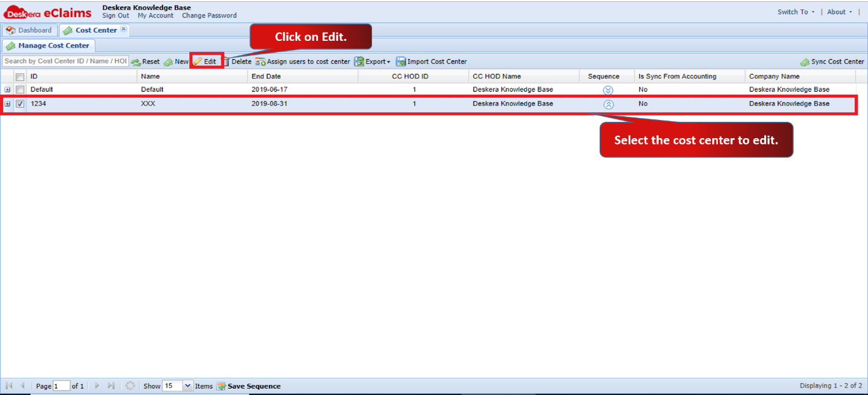Move the 1234 row up in sequence
The width and height of the screenshot is (868, 395).
coord(608,105)
